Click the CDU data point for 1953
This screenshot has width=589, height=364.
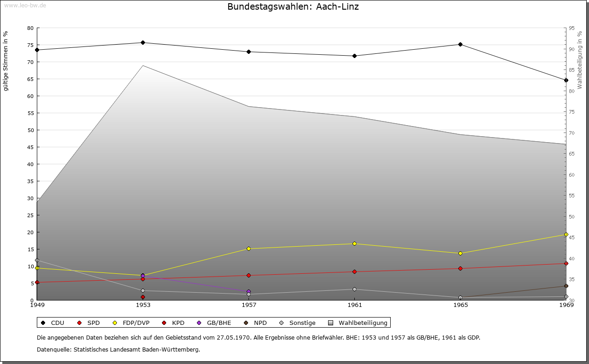143,43
